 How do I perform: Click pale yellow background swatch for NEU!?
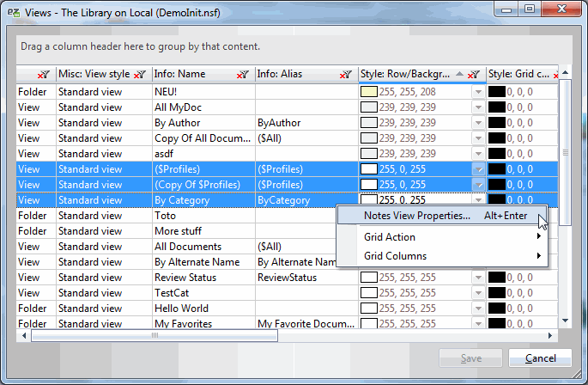(x=369, y=91)
